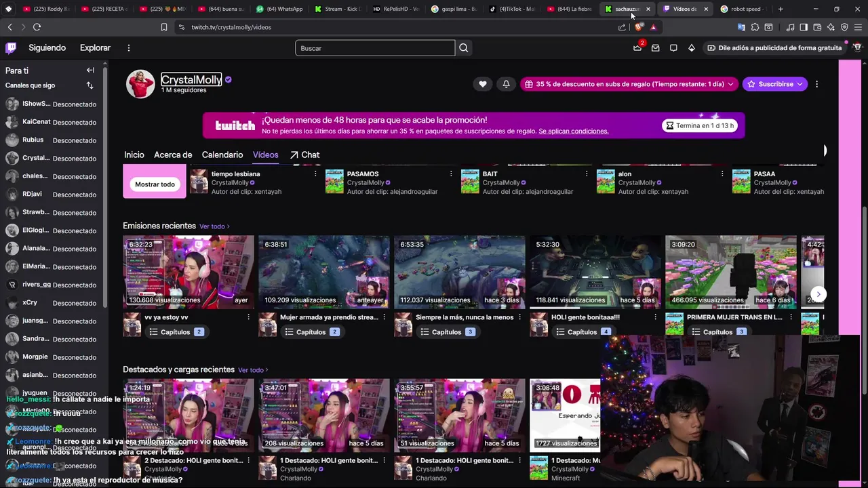Open channel three-dot options menu
Viewport: 868px width, 488px height.
click(x=816, y=84)
